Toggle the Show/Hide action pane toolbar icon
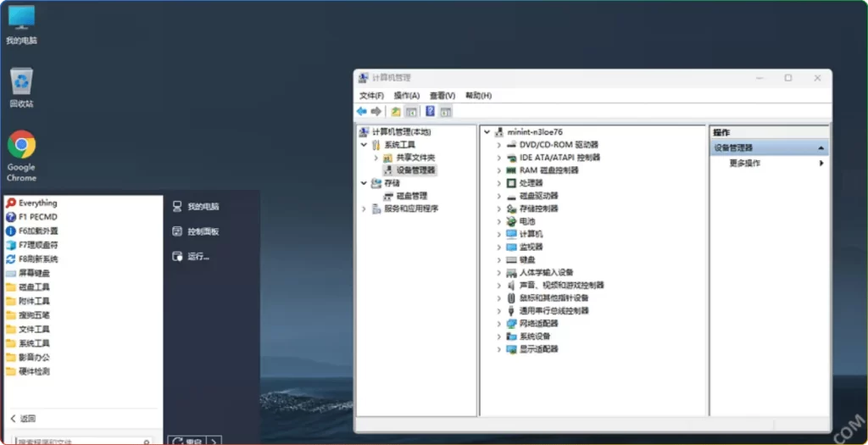This screenshot has width=868, height=445. (446, 111)
